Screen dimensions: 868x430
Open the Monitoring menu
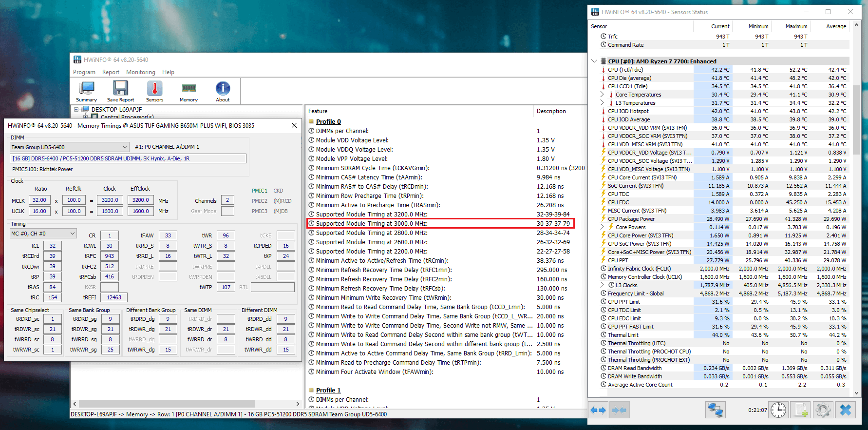point(141,72)
